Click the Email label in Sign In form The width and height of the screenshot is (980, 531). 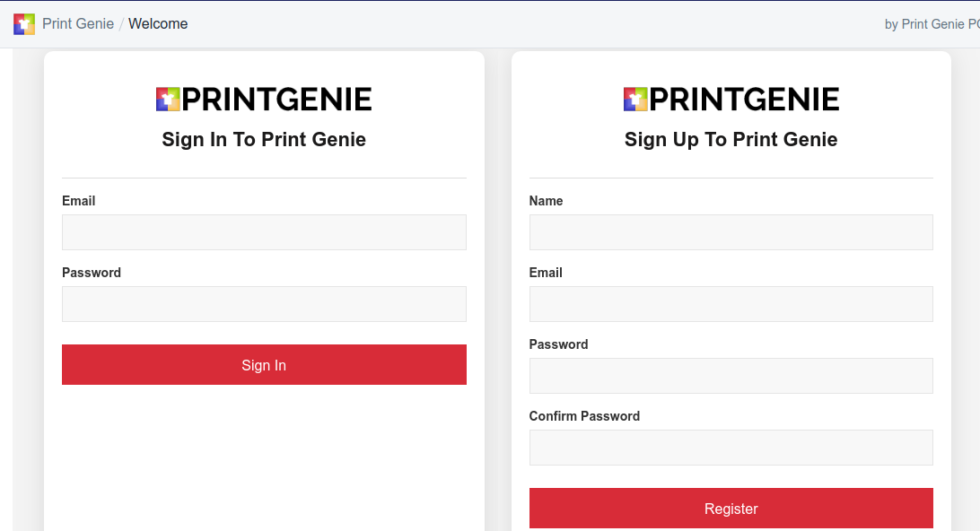[x=79, y=201]
